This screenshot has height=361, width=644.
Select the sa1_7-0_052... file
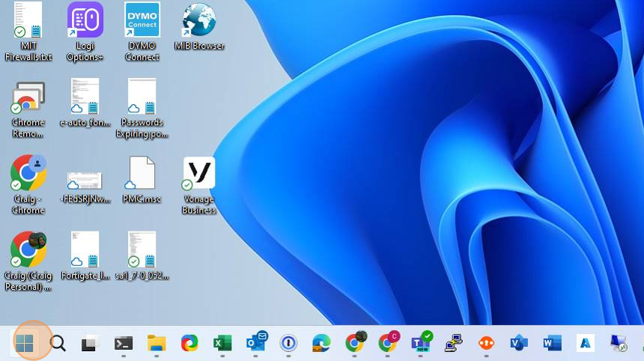[x=142, y=256]
